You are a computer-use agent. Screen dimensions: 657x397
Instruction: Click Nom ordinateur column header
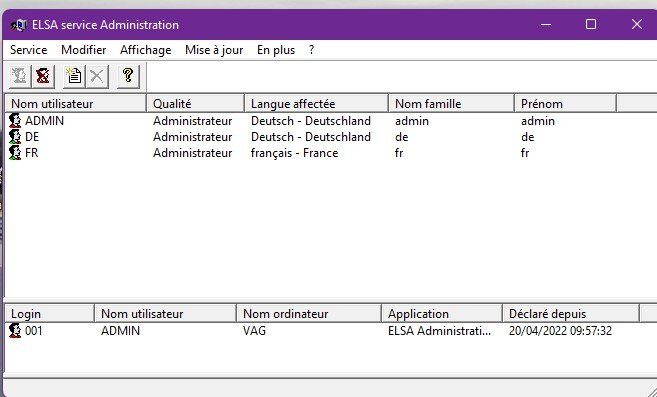pos(309,314)
